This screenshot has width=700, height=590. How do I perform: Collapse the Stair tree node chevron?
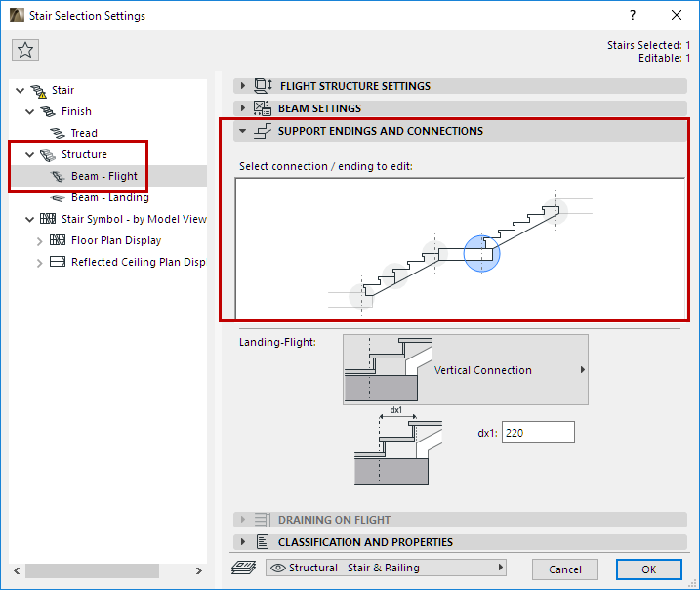click(x=20, y=91)
